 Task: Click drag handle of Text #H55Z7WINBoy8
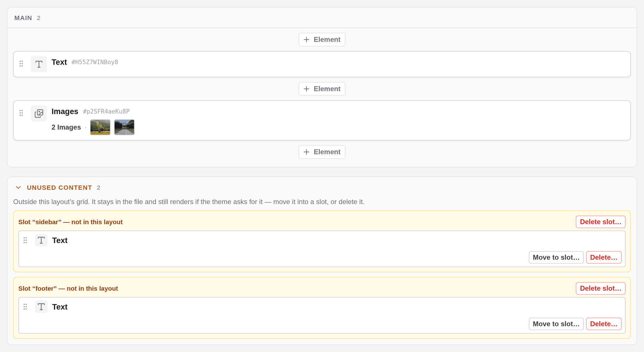point(21,64)
